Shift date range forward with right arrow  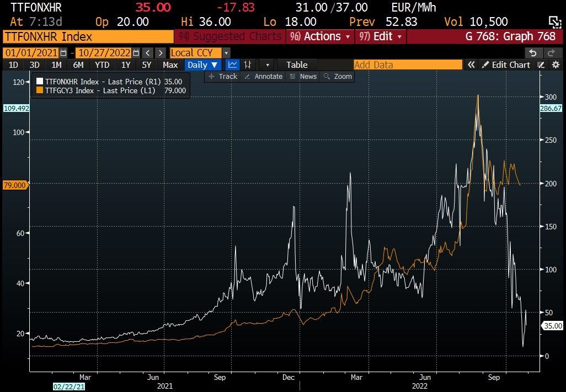click(x=161, y=53)
